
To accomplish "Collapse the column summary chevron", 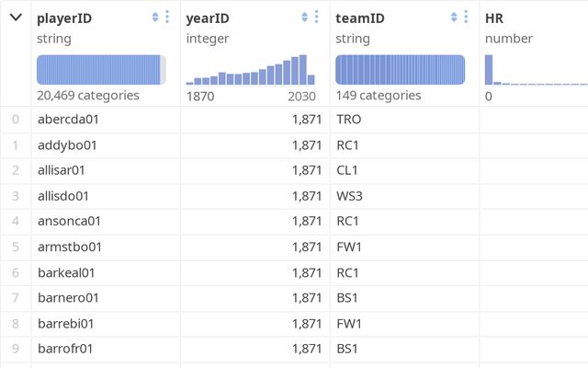I will pos(15,17).
